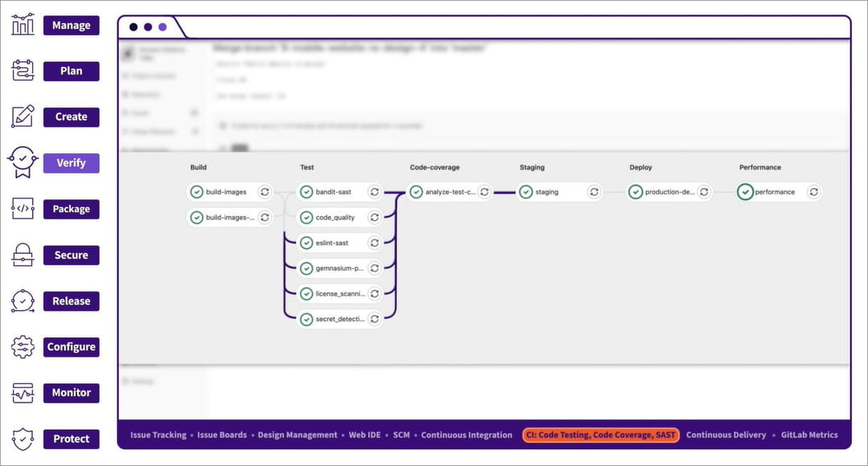Click the Plan workflow icon
This screenshot has width=868, height=466.
23,71
